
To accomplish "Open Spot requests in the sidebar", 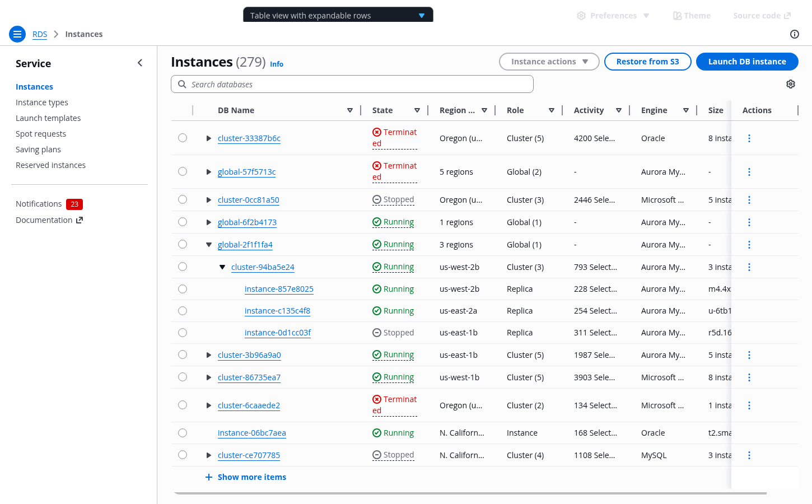I will 41,134.
